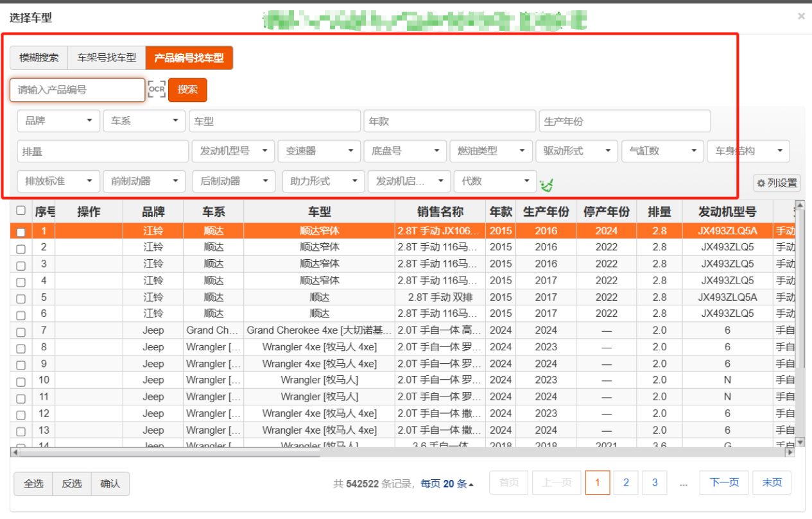Switch to the 模糊搜索 tab
The width and height of the screenshot is (812, 519).
[x=39, y=58]
